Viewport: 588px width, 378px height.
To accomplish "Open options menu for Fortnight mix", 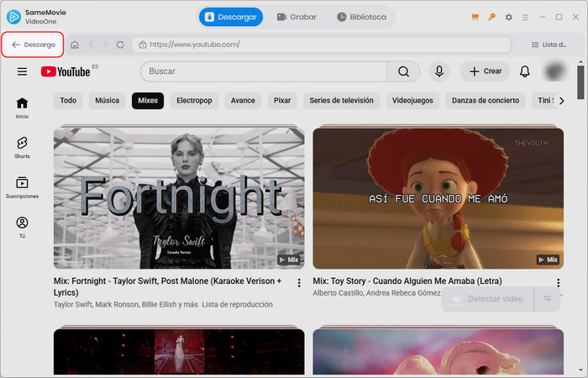I will [299, 283].
